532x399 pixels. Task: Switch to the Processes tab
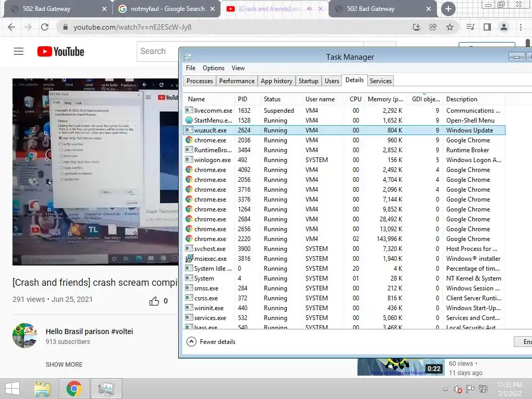pos(199,81)
